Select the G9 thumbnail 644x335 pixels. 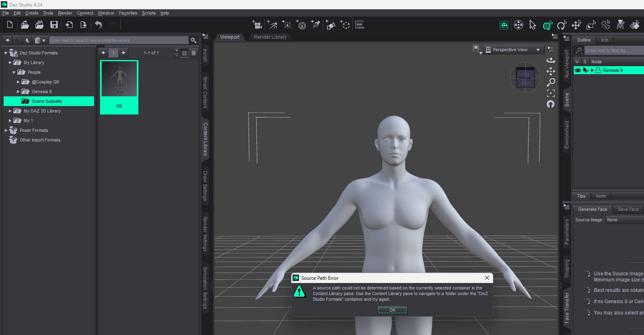click(x=119, y=87)
